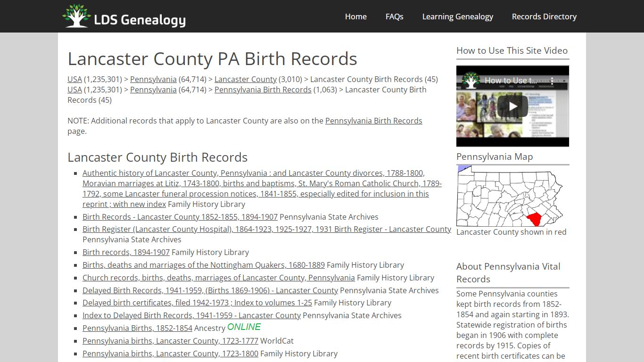Open Pennsylvania Births, 1852-1854 Ancestry link
This screenshot has width=644, height=362.
coord(137,328)
